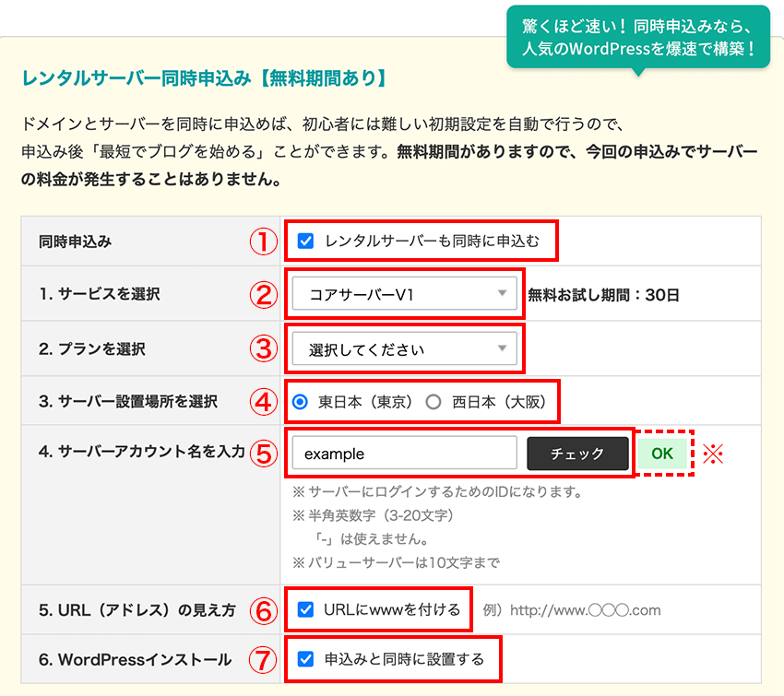Choose the 西日本（大阪） radio button
The height and width of the screenshot is (696, 784).
point(434,402)
